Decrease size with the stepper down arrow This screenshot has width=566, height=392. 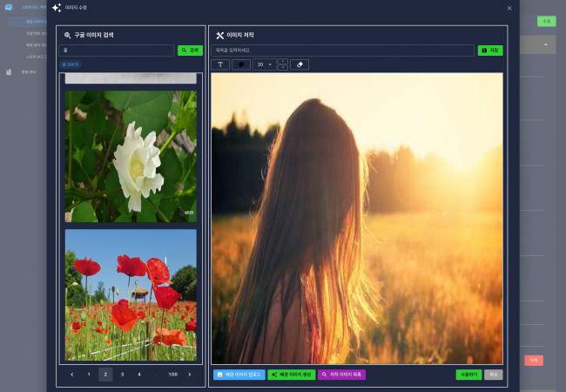(x=282, y=68)
